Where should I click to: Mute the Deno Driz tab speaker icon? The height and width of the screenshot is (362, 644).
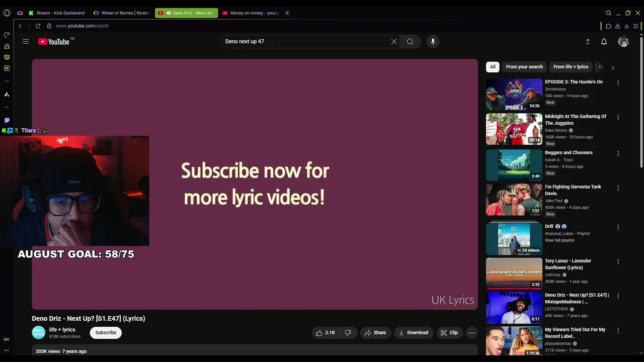(x=169, y=13)
